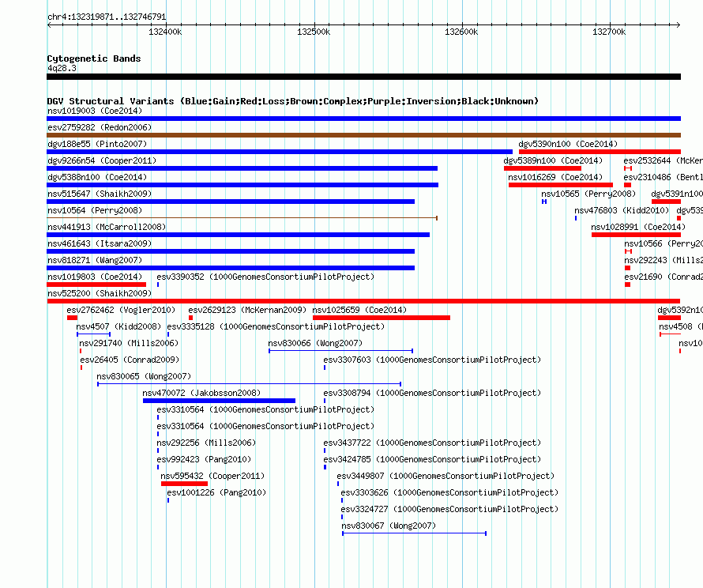Select esv1001226 (Pang2010) label
Image resolution: width=703 pixels, height=588 pixels.
[x=216, y=492]
